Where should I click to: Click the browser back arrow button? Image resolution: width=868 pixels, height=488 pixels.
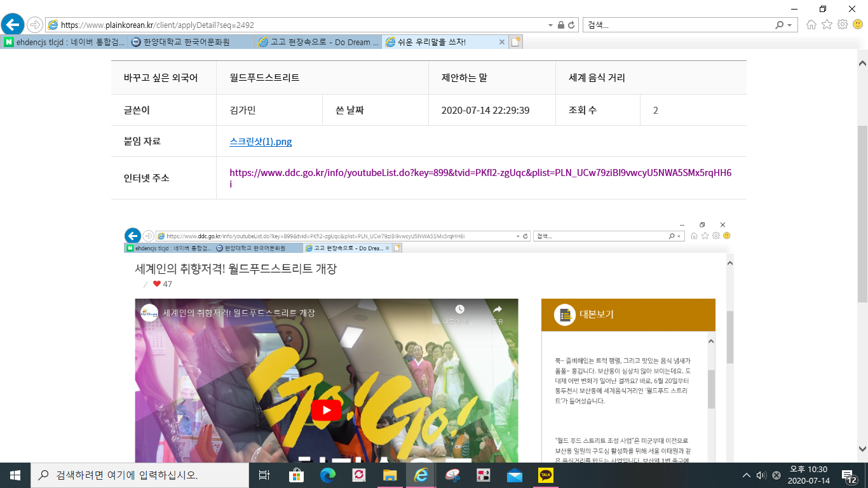[13, 25]
